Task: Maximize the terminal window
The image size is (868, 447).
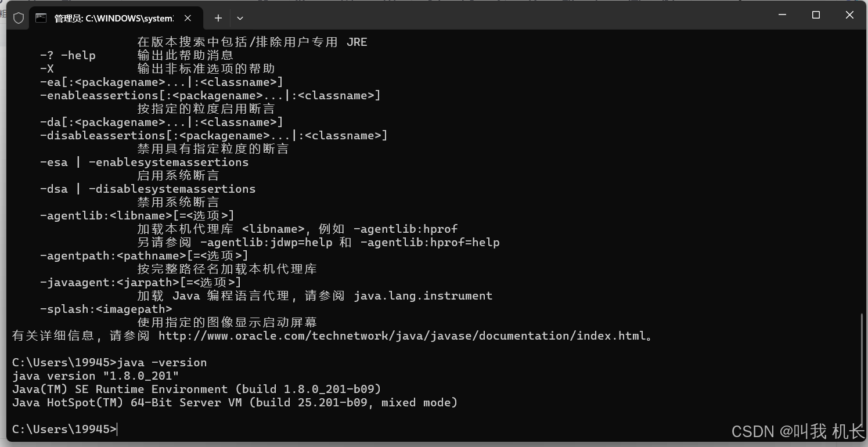Action: click(816, 15)
